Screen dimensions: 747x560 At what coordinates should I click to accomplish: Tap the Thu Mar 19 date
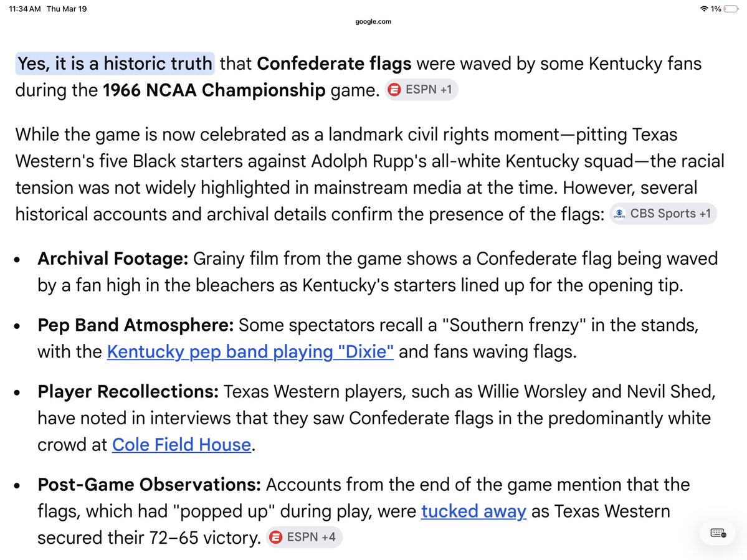click(67, 9)
